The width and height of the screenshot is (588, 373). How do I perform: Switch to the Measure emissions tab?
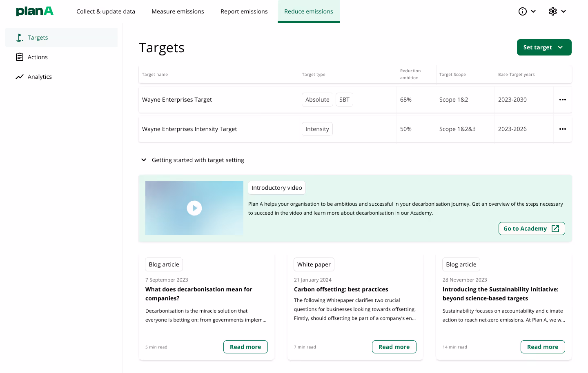pos(178,11)
